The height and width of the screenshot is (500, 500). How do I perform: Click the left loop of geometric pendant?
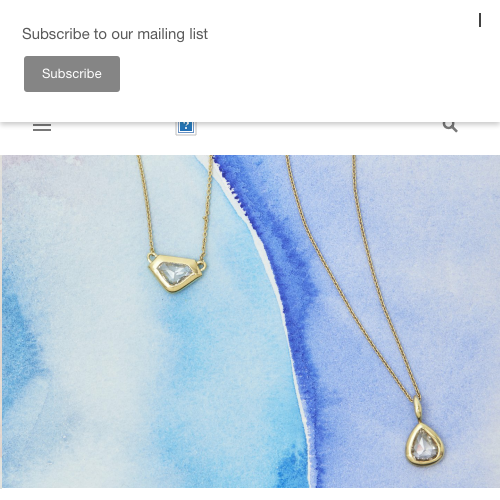152,257
